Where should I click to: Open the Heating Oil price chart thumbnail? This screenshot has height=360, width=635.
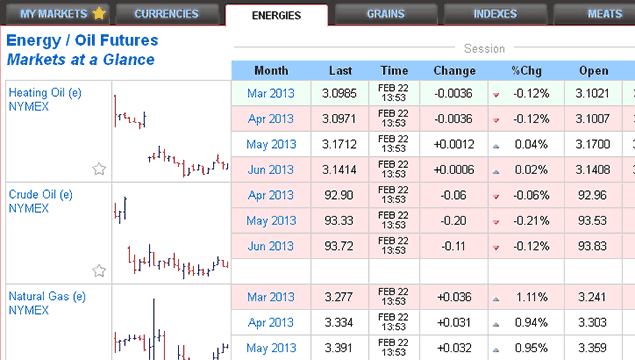171,131
